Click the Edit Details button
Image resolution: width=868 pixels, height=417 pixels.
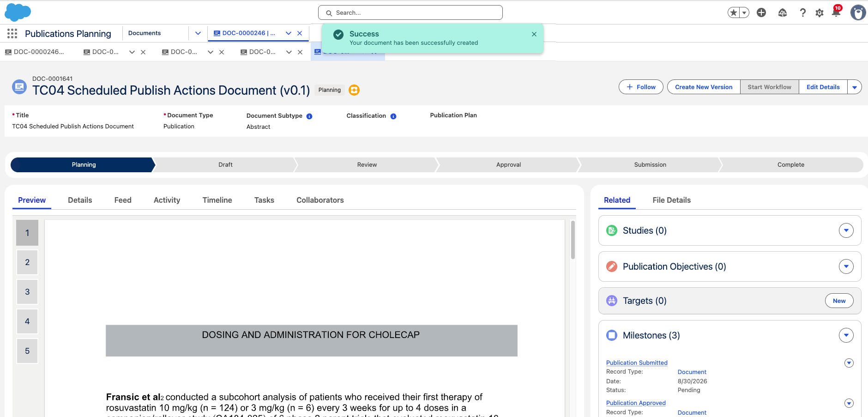[x=823, y=87]
